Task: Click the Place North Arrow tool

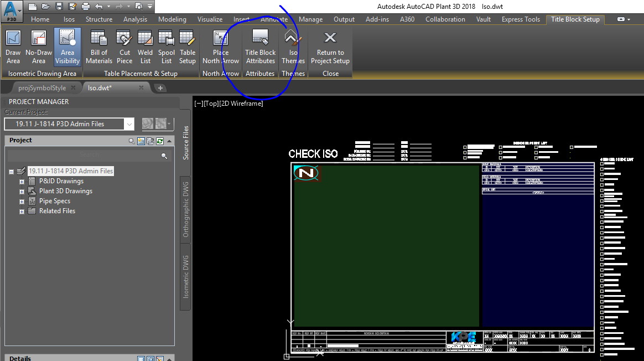Action: coord(221,47)
